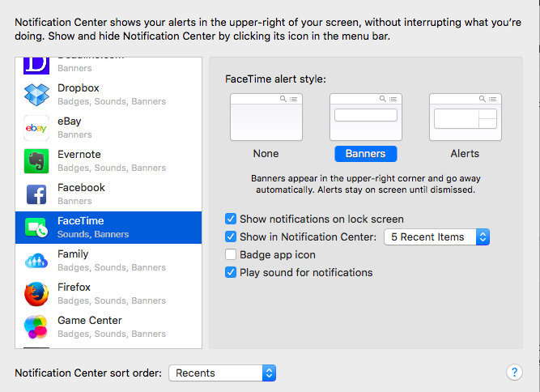540x392 pixels.
Task: Click 'Badges, Sounds, Banners' under Game Center
Action: pos(112,334)
